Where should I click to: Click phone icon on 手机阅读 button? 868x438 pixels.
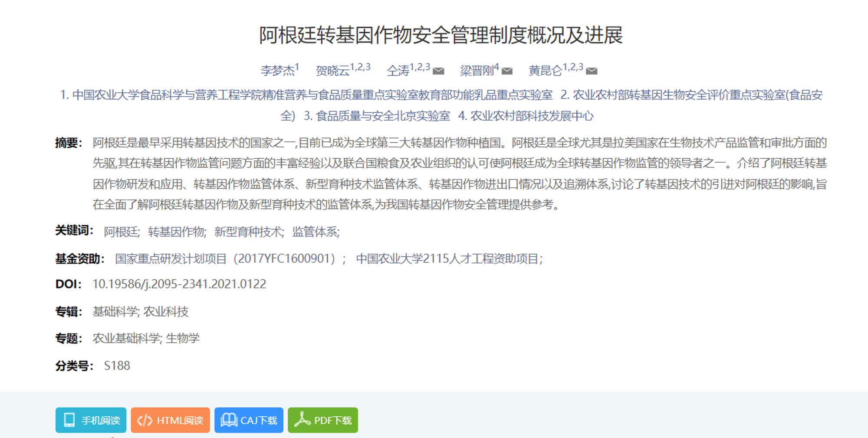69,420
